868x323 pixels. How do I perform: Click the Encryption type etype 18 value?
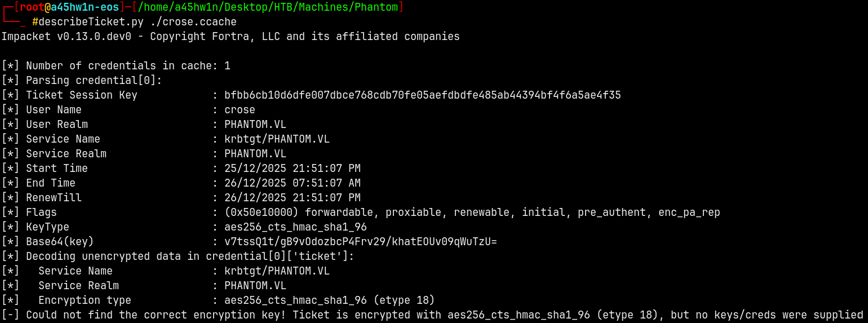(329, 300)
